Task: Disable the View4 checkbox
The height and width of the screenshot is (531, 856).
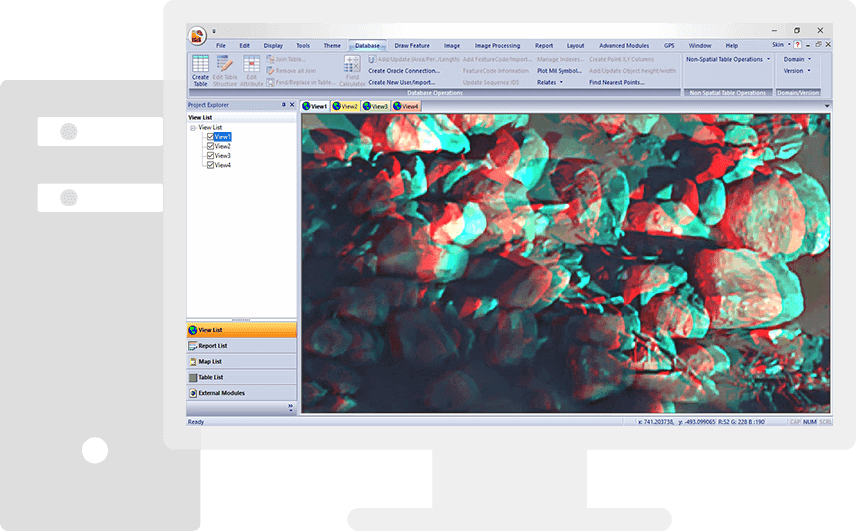Action: click(x=209, y=165)
